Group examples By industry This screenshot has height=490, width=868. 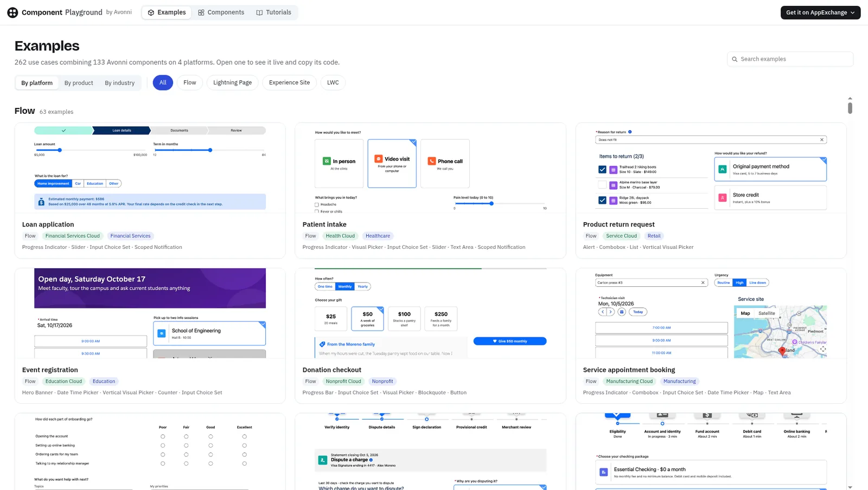(x=120, y=83)
